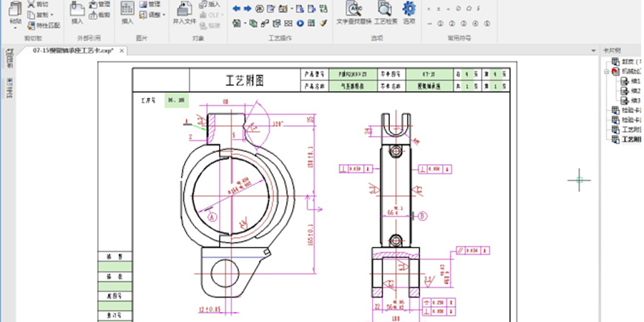Insert the ± plus-minus symbol

[x=439, y=9]
